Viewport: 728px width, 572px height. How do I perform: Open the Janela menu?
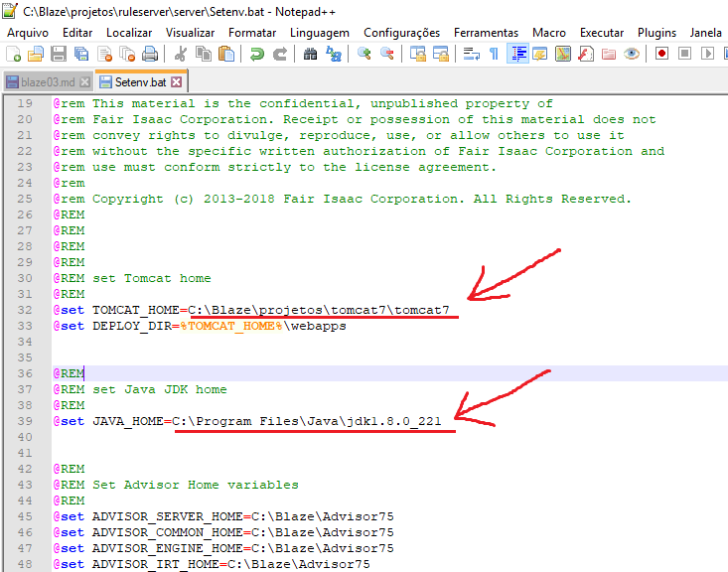(706, 33)
